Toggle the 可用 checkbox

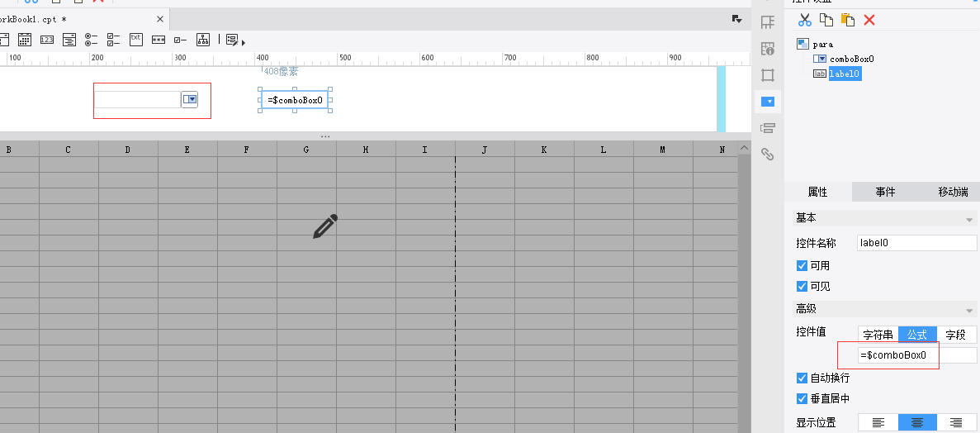(x=802, y=265)
